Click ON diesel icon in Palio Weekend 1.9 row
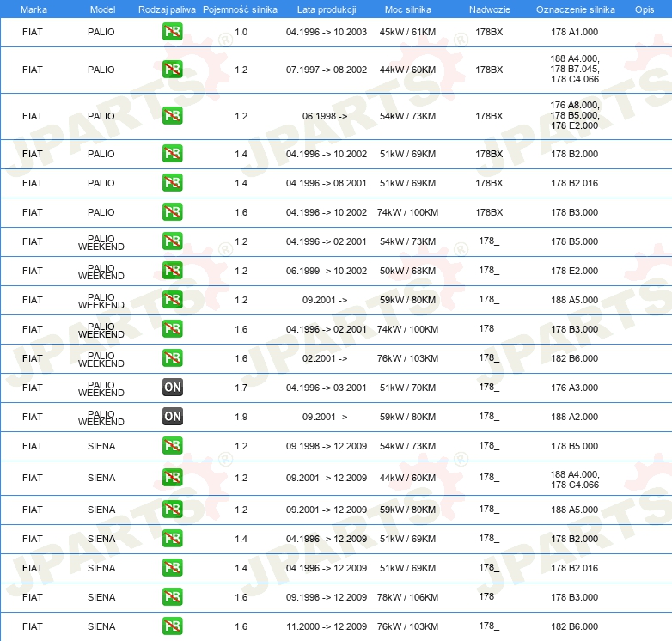 172,417
